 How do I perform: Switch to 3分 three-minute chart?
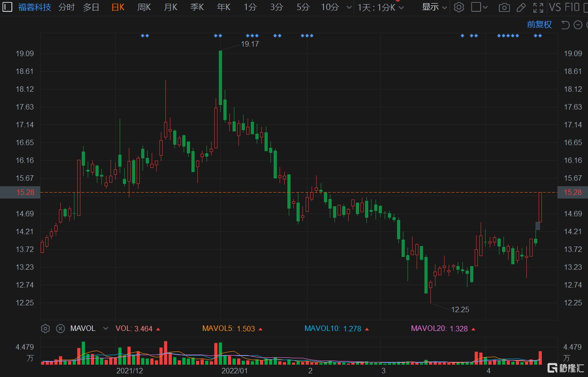(276, 7)
